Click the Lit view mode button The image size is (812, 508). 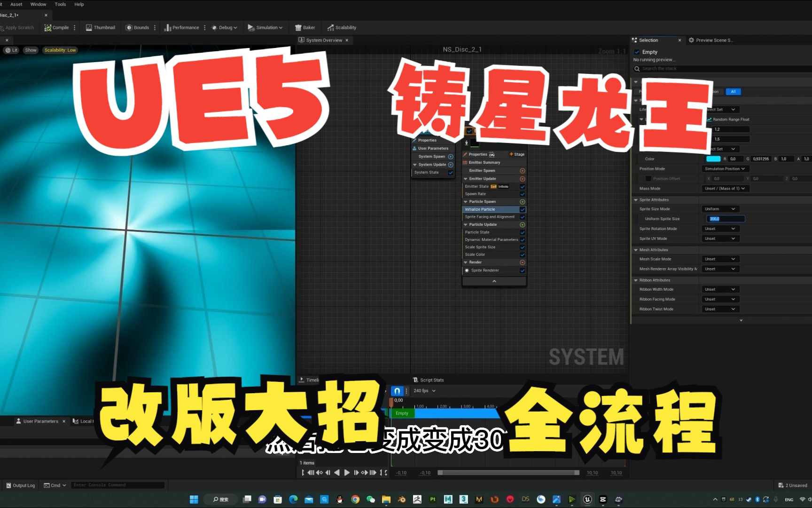tap(12, 50)
